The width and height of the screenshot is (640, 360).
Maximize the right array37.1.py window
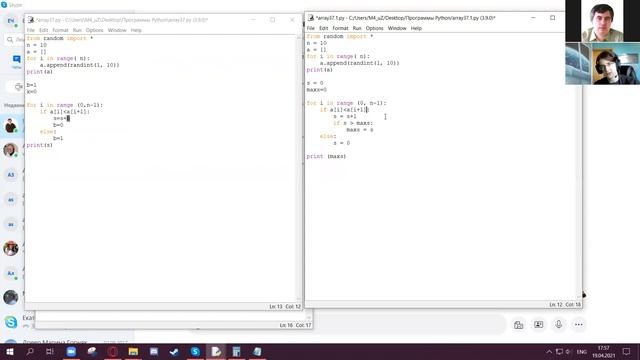(x=553, y=18)
